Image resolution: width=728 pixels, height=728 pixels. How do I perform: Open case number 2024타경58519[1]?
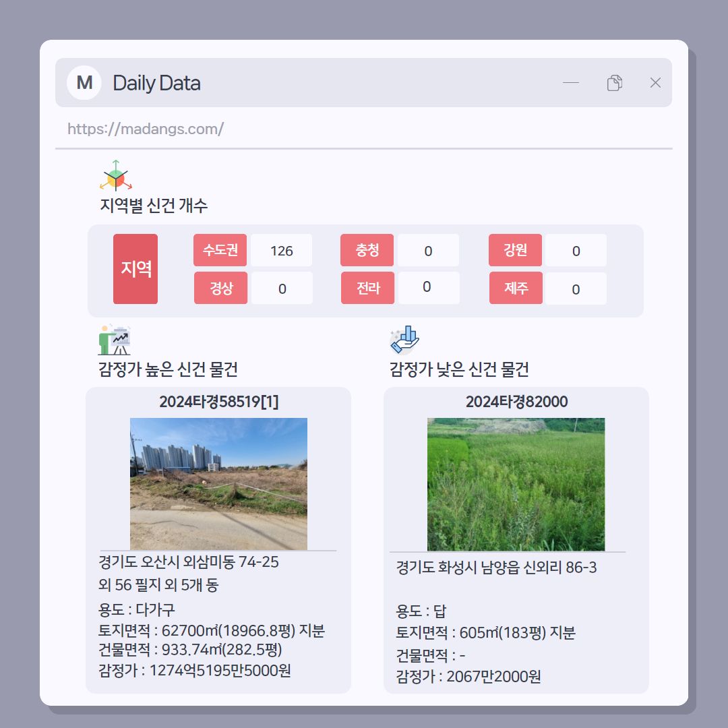pos(218,402)
